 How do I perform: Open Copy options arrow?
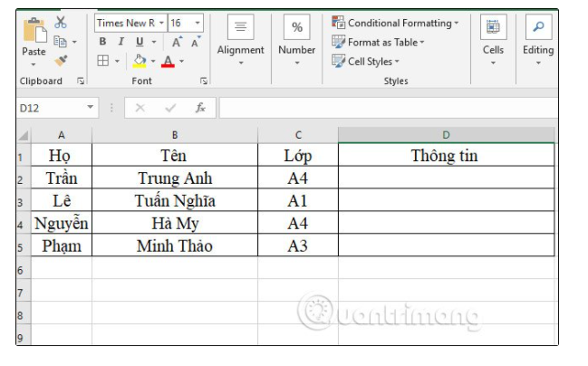(74, 42)
